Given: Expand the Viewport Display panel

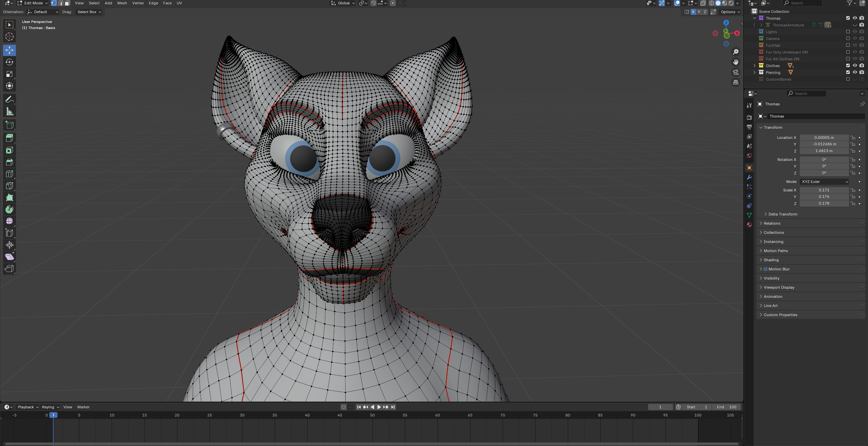Looking at the screenshot, I should (x=779, y=287).
